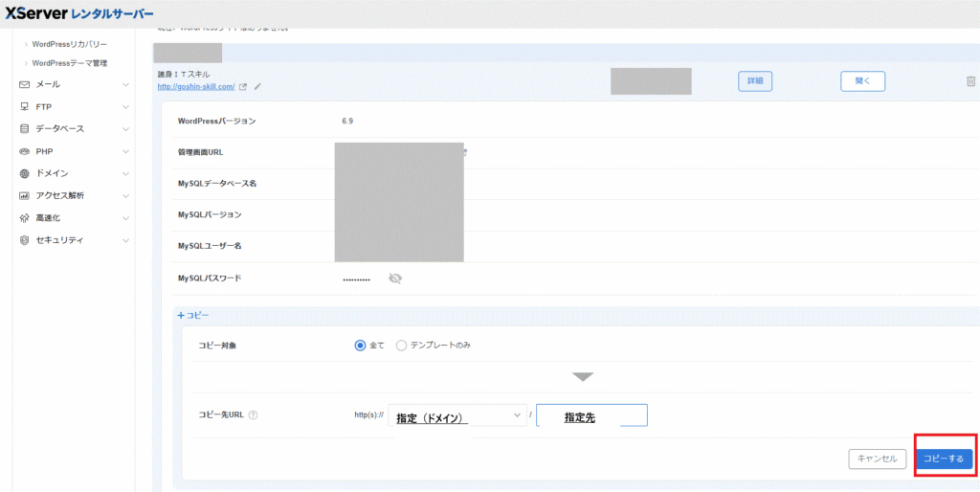The width and height of the screenshot is (980, 492).
Task: Open the Mail envelope icon
Action: click(x=24, y=84)
